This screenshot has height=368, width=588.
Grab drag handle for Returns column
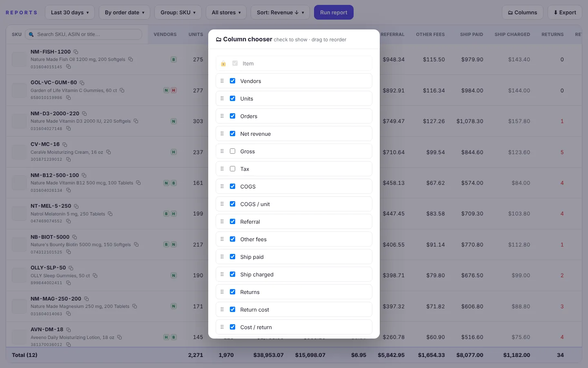click(x=222, y=292)
